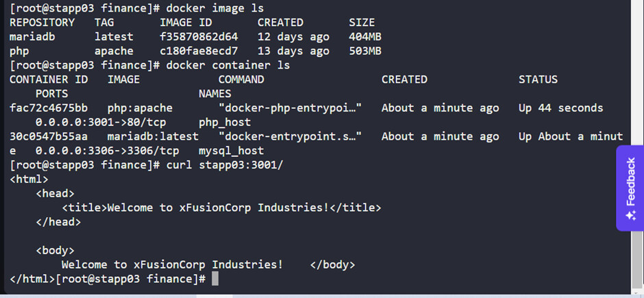
Task: Click the php_host container name
Action: [x=225, y=122]
